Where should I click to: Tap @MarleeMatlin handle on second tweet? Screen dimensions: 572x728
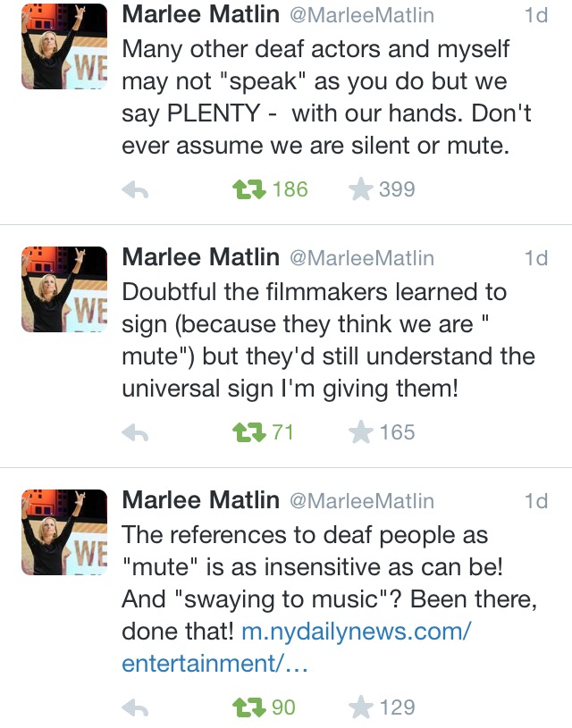point(362,258)
